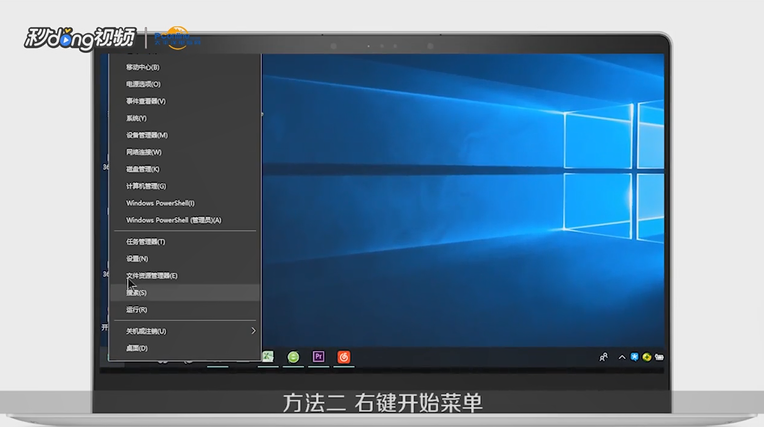This screenshot has width=764, height=427.
Task: Select 运行(R) from the menu
Action: click(x=185, y=310)
